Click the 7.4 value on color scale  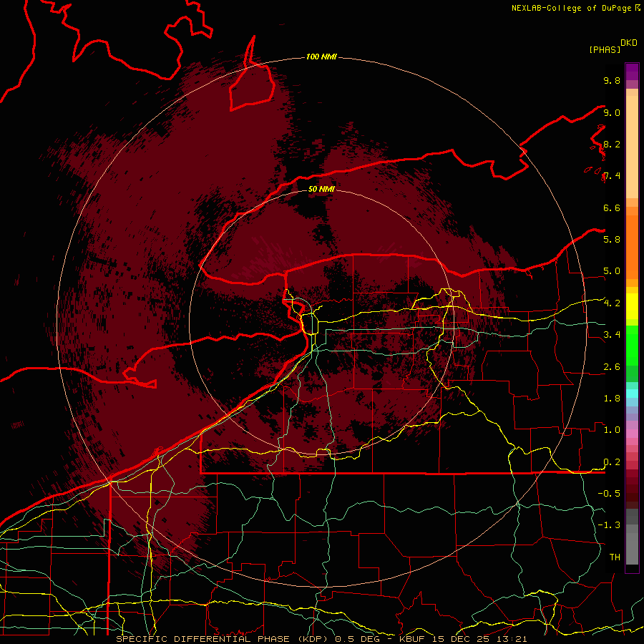click(612, 176)
